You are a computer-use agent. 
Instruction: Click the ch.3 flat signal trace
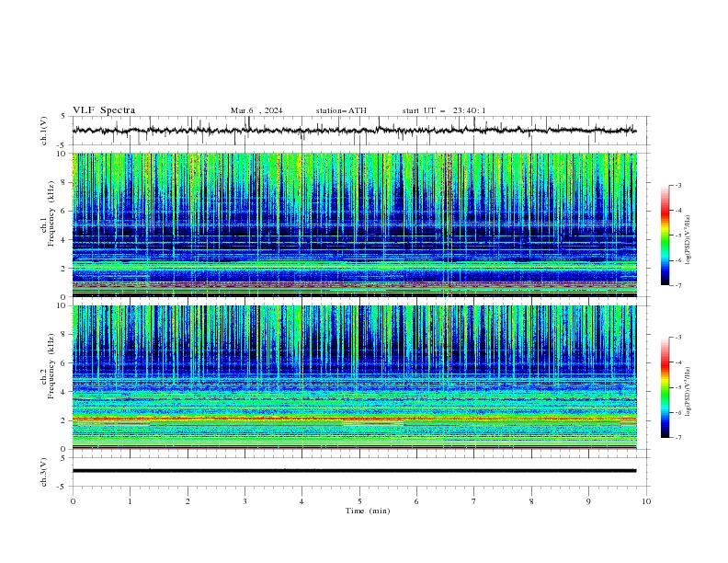tap(354, 471)
